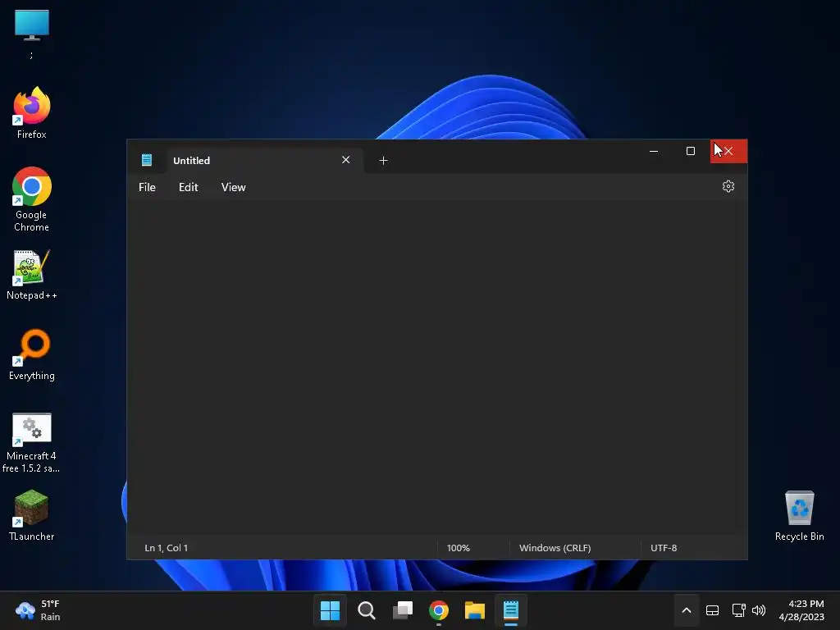The image size is (840, 630).
Task: Open Task View from taskbar
Action: (402, 610)
